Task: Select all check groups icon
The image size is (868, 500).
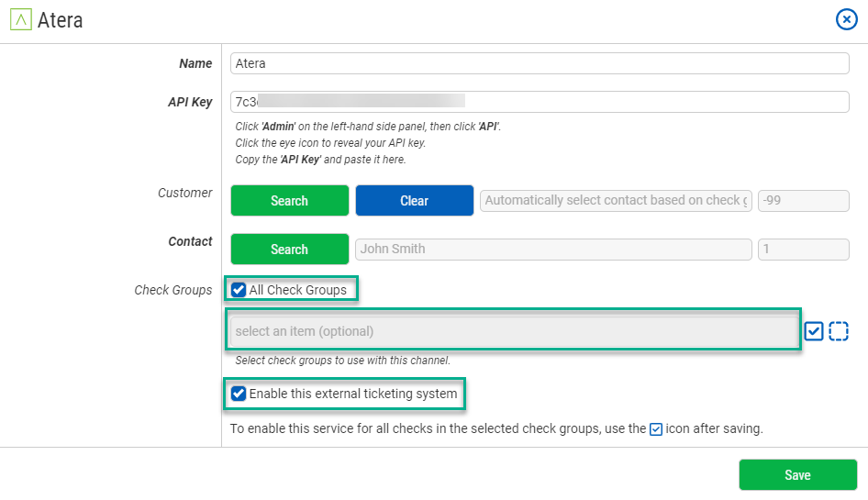Action: coord(814,331)
